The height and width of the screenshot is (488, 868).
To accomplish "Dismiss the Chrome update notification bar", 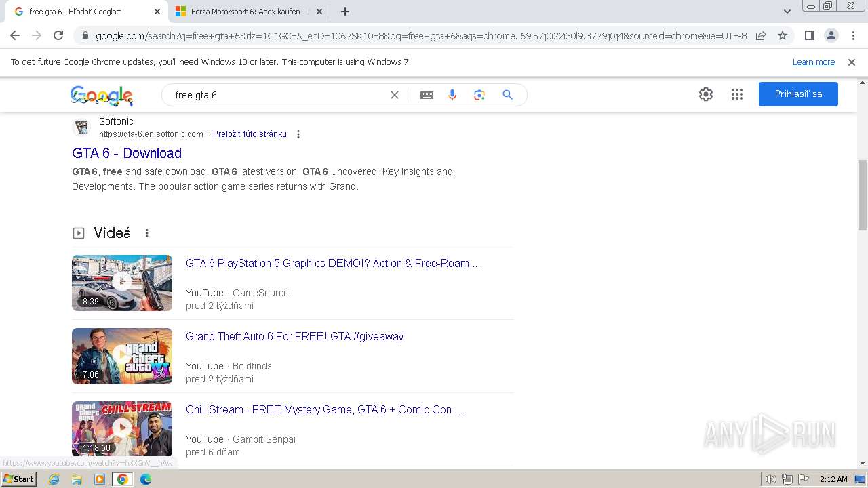I will 852,62.
